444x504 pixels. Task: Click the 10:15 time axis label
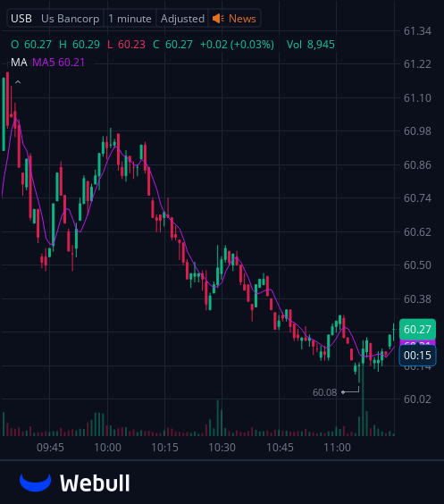pos(164,448)
